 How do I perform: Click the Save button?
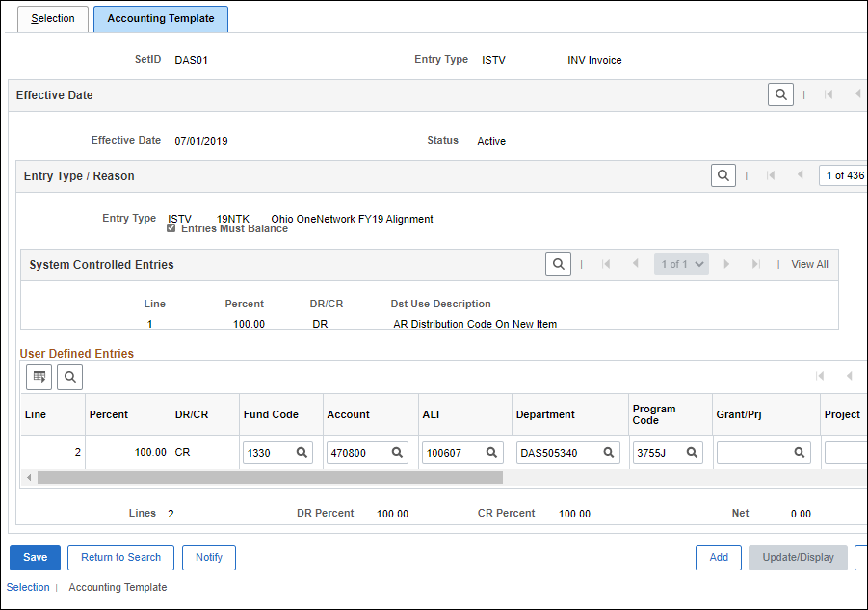[x=35, y=557]
